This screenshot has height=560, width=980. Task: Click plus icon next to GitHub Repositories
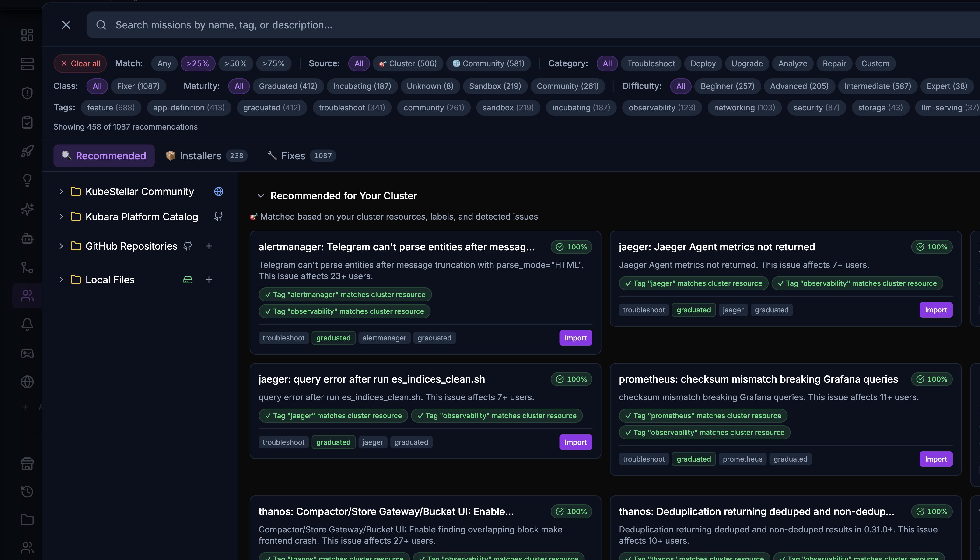(209, 246)
